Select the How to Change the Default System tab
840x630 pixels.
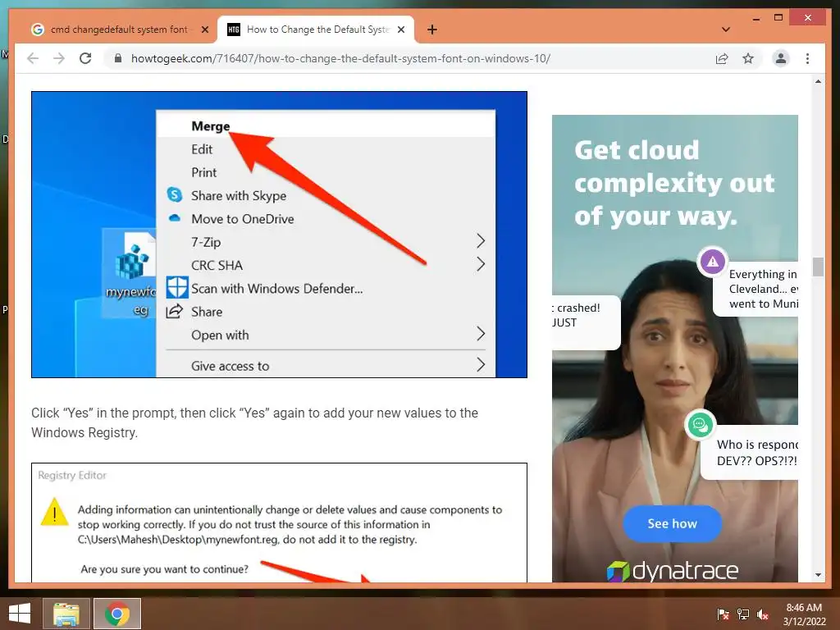316,30
